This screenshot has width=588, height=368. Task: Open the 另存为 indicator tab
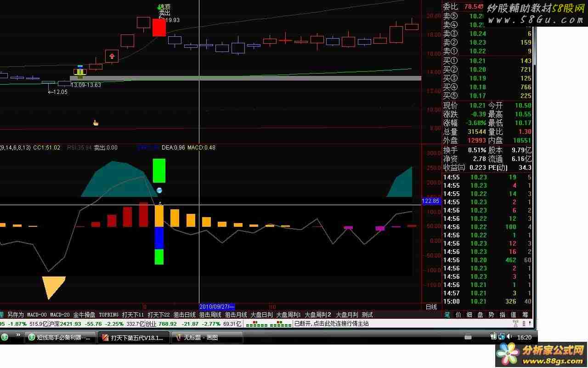pyautogui.click(x=15, y=315)
